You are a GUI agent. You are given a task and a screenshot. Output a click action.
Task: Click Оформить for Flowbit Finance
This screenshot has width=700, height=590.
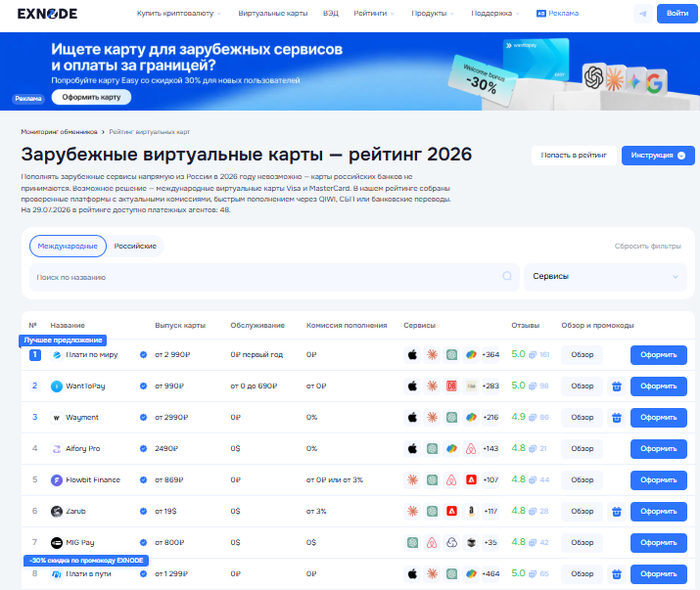tap(658, 480)
